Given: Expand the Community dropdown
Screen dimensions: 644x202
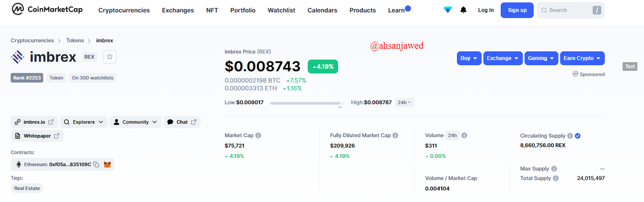Looking at the screenshot, I should (135, 122).
